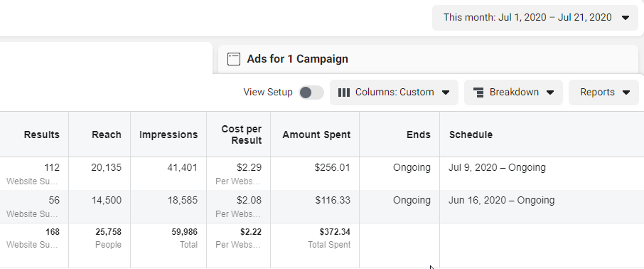Screen dimensions: 644x269
Task: Open the Reports dropdown
Action: pos(603,93)
